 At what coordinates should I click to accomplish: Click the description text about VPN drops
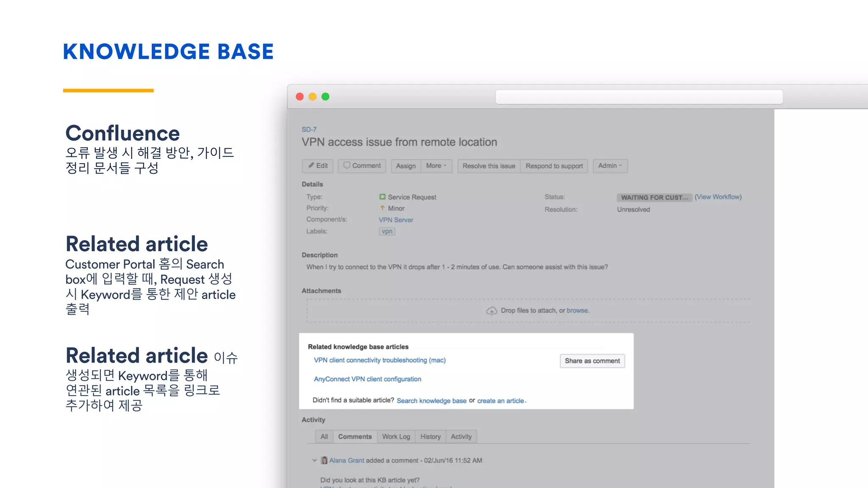(457, 267)
